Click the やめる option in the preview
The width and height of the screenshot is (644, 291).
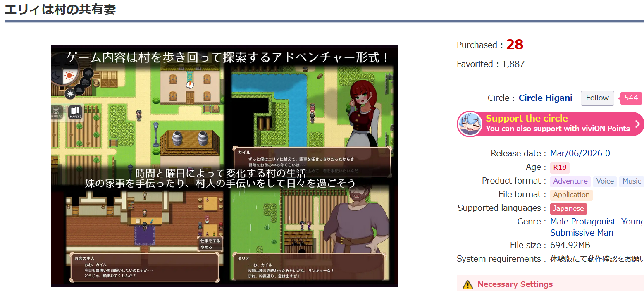click(x=206, y=247)
